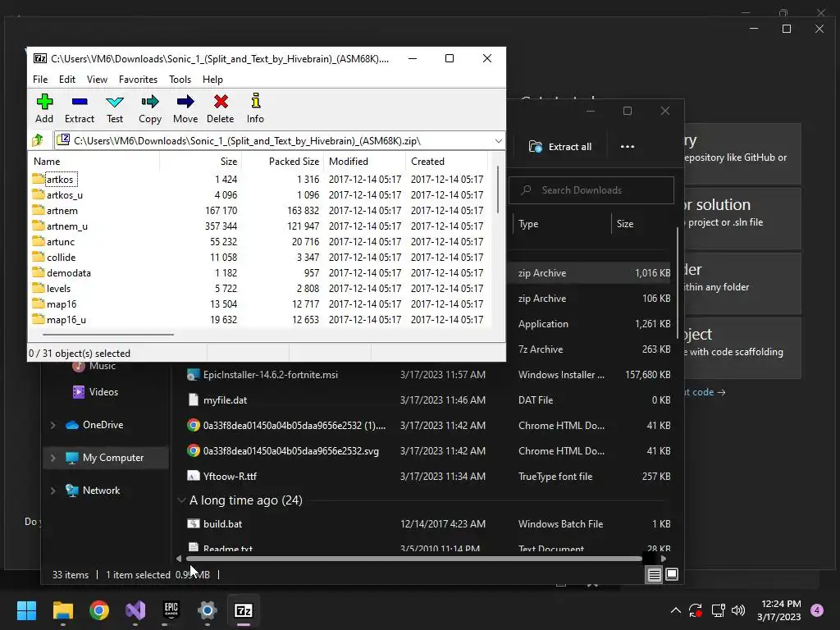Switch to details view icon in Explorer

pyautogui.click(x=654, y=575)
